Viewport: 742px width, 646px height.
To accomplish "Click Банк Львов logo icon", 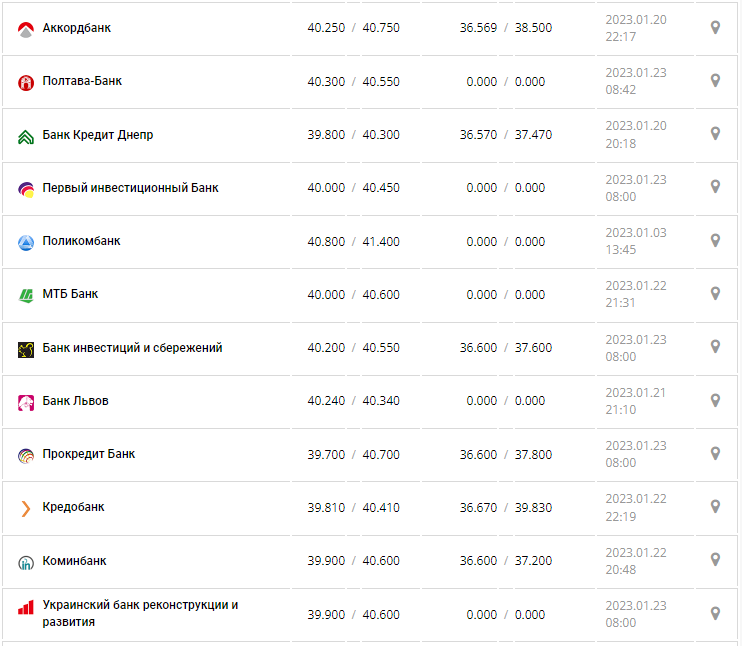I will (x=26, y=402).
